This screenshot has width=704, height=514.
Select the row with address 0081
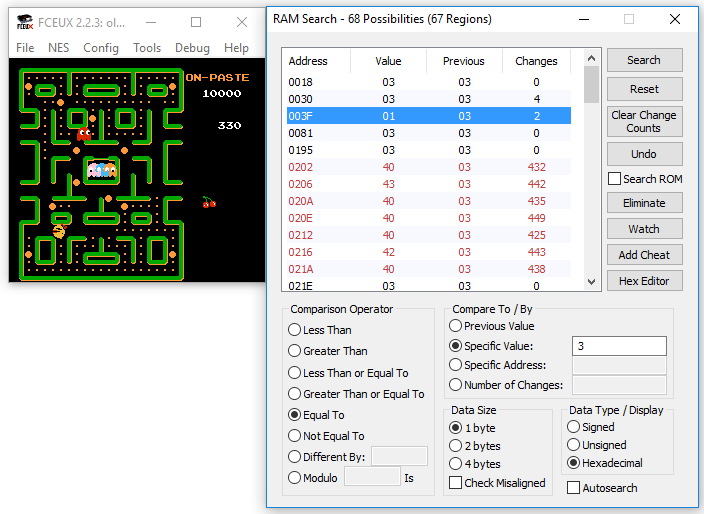(x=429, y=133)
